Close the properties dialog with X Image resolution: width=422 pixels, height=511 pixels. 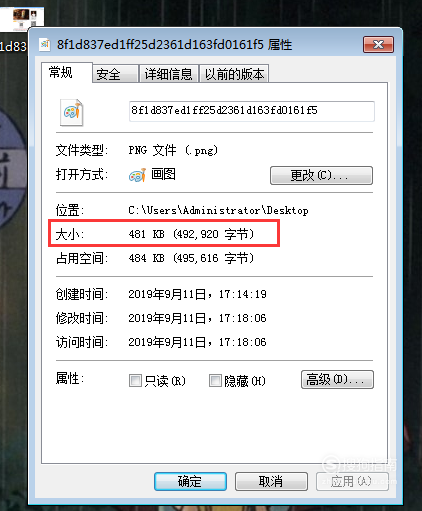(x=378, y=45)
